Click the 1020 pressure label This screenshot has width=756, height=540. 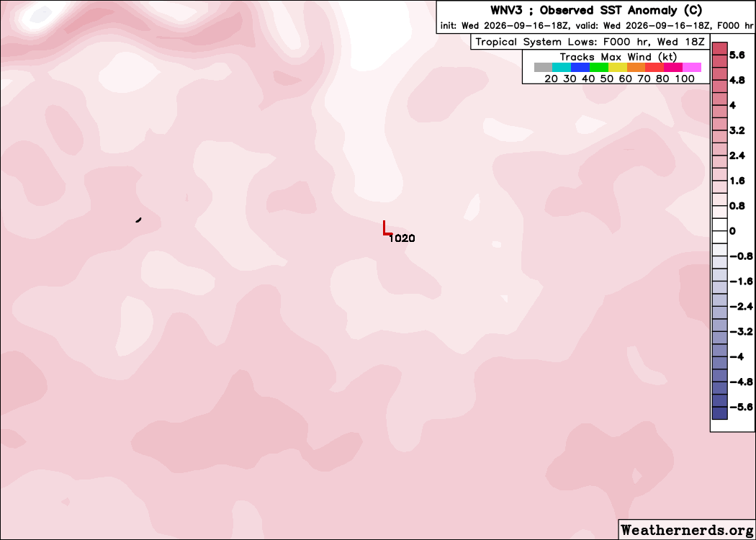(402, 238)
